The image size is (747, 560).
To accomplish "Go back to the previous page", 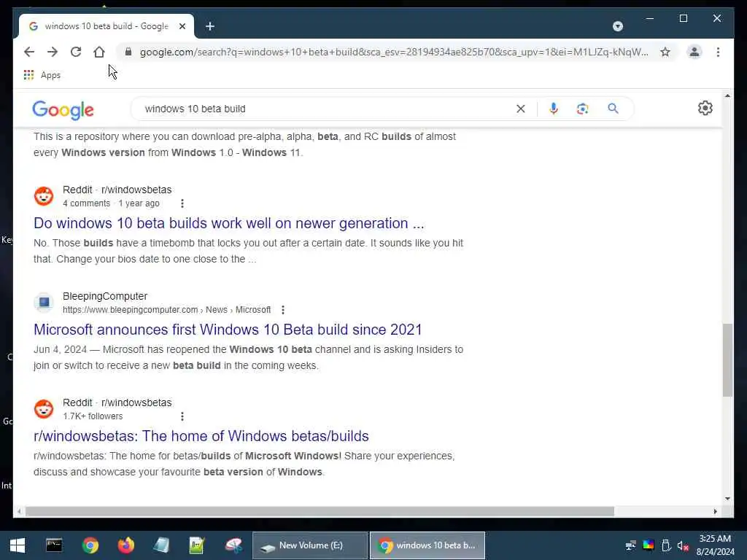I will [x=29, y=52].
